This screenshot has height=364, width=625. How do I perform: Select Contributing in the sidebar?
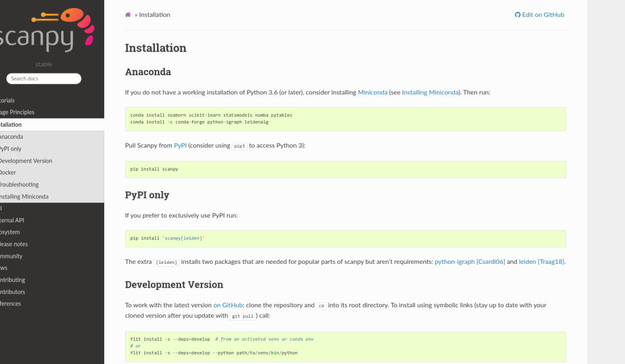tap(52, 280)
